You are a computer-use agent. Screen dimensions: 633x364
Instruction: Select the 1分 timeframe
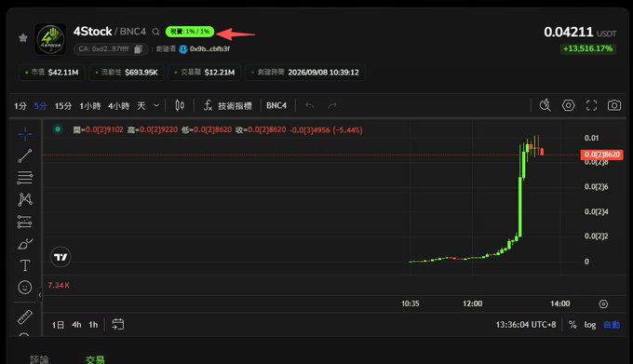pyautogui.click(x=20, y=106)
